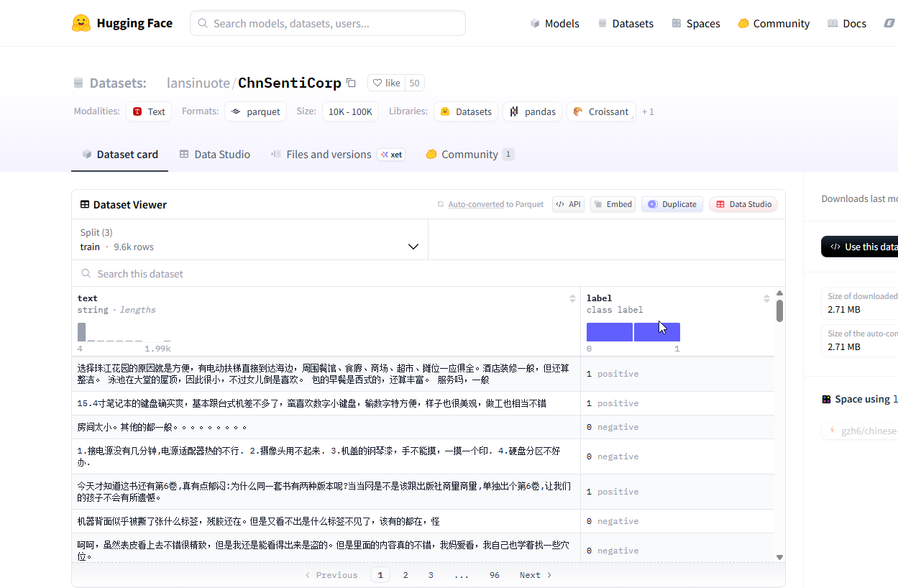Copy the dataset name with copy icon
The width and height of the screenshot is (898, 588).
point(351,83)
